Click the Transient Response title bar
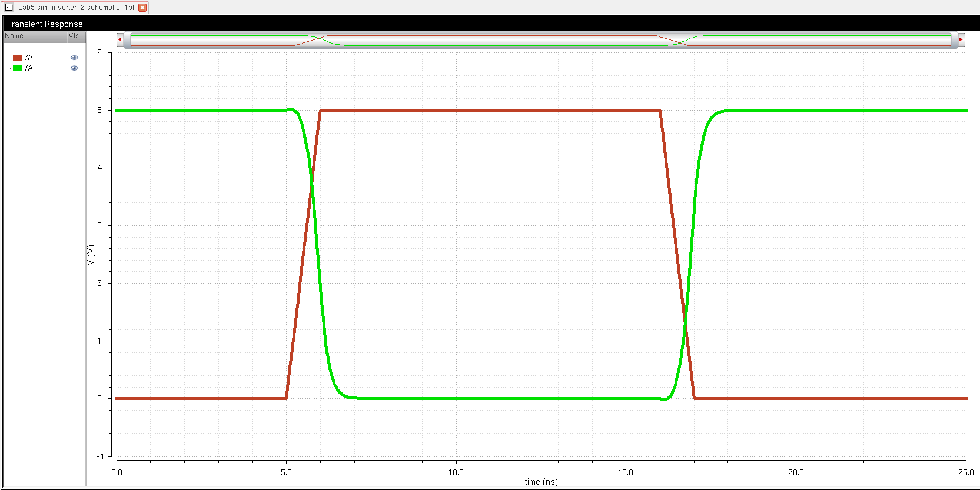Image resolution: width=980 pixels, height=490 pixels. point(45,24)
